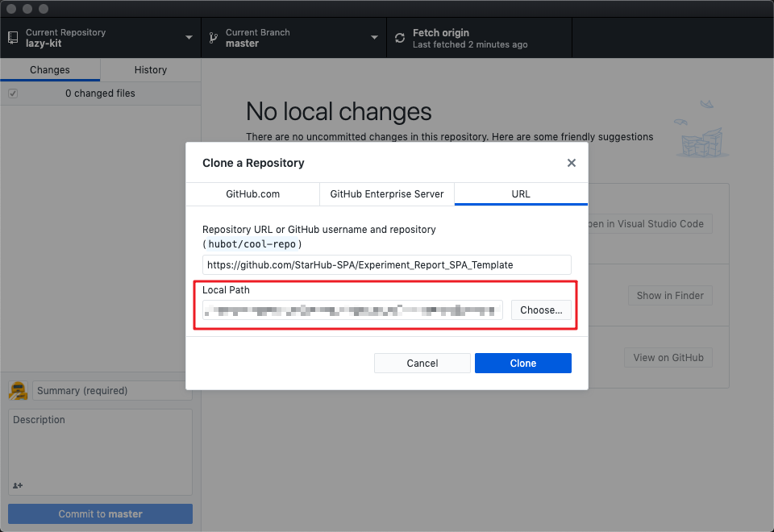Click the add co-authors icon in Description

coord(18,485)
